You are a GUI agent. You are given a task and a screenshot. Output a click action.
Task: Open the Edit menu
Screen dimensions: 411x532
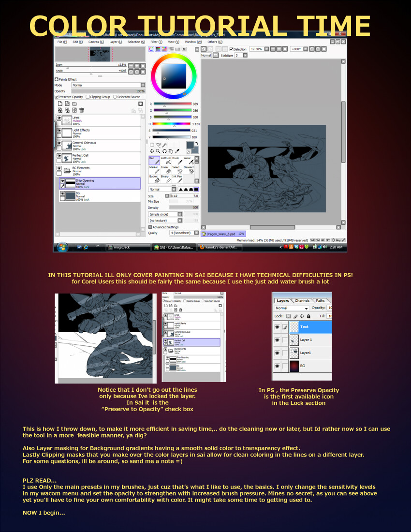[77, 42]
